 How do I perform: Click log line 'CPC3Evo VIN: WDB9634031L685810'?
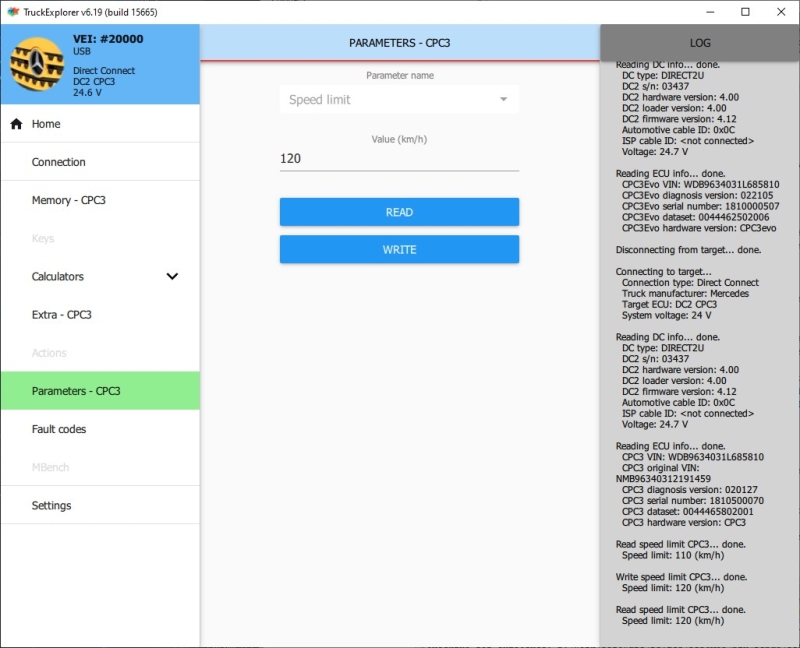[x=700, y=184]
